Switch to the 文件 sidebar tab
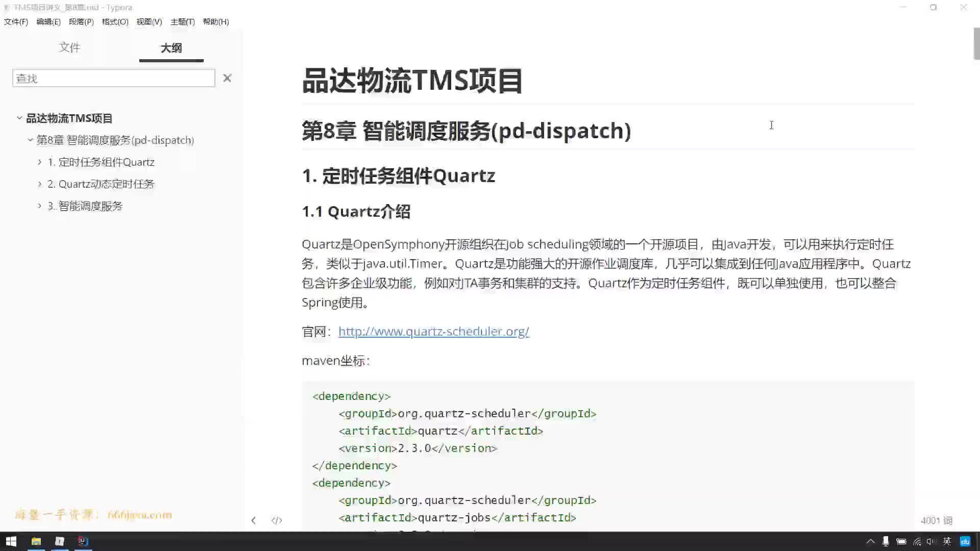The height and width of the screenshot is (551, 980). click(69, 47)
